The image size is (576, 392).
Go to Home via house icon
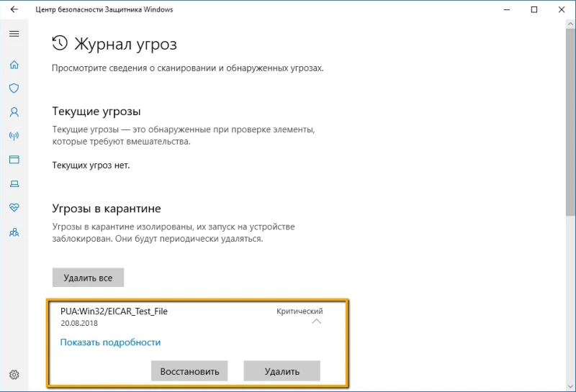tap(14, 65)
